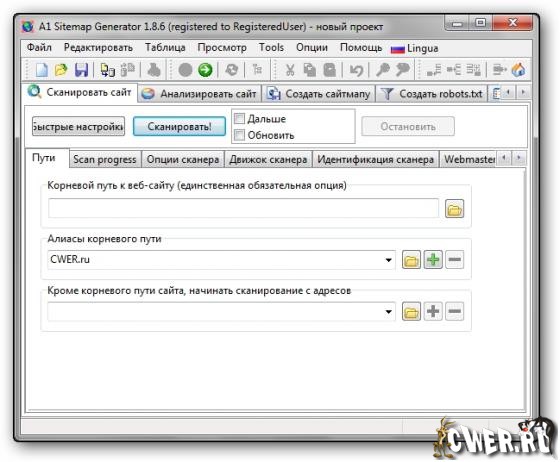This screenshot has height=462, width=560.
Task: Click the green arrow start scan icon
Action: (x=205, y=70)
